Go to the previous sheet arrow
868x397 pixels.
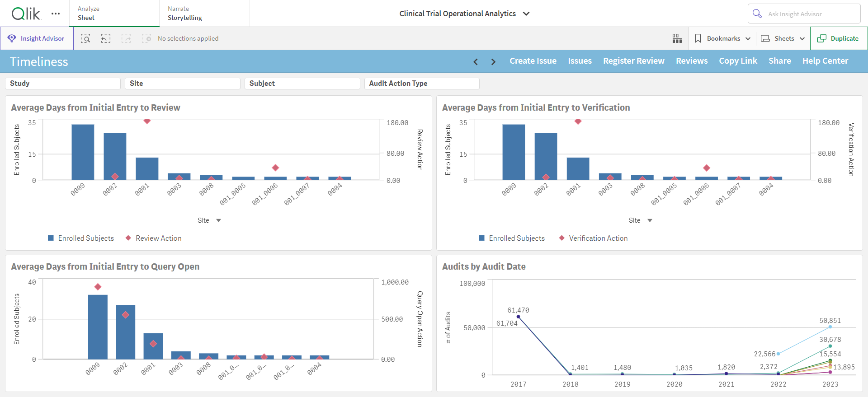pos(476,61)
